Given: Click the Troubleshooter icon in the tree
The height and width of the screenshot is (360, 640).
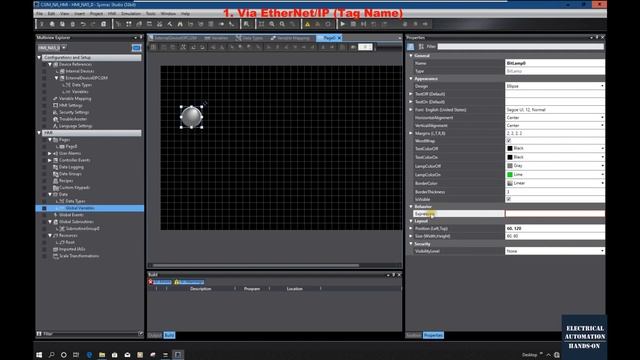Looking at the screenshot, I should point(55,119).
